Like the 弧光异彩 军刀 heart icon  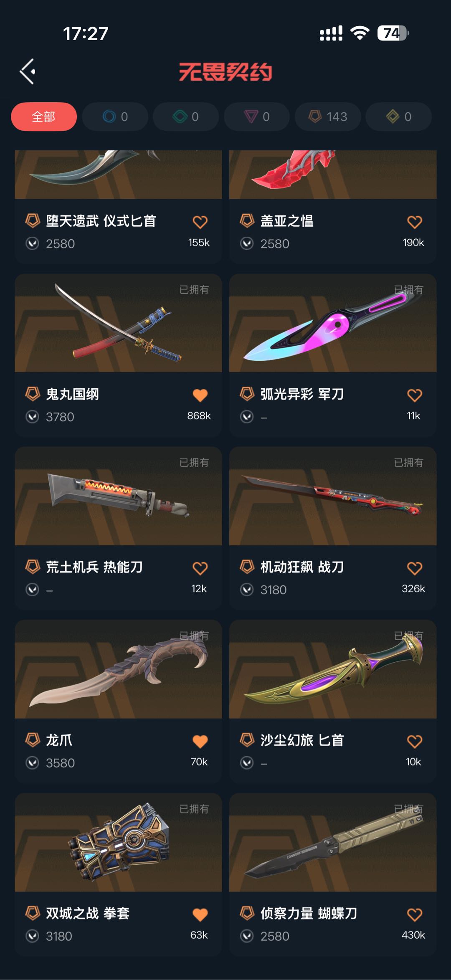click(x=415, y=395)
